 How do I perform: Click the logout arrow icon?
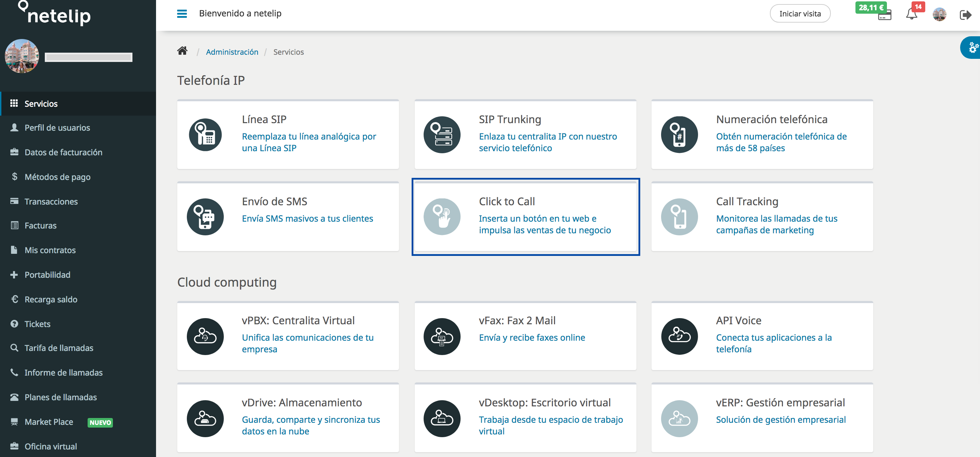point(965,15)
